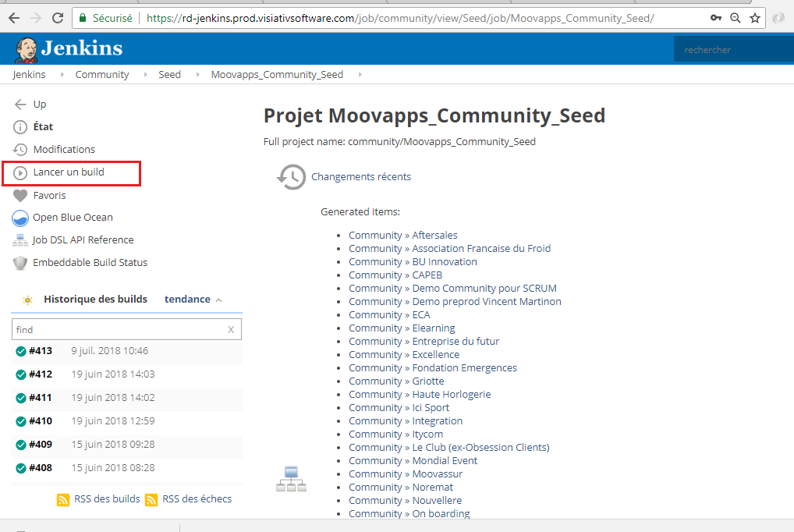Open Community » Noremat link
Screen dimensions: 794x532
(401, 488)
